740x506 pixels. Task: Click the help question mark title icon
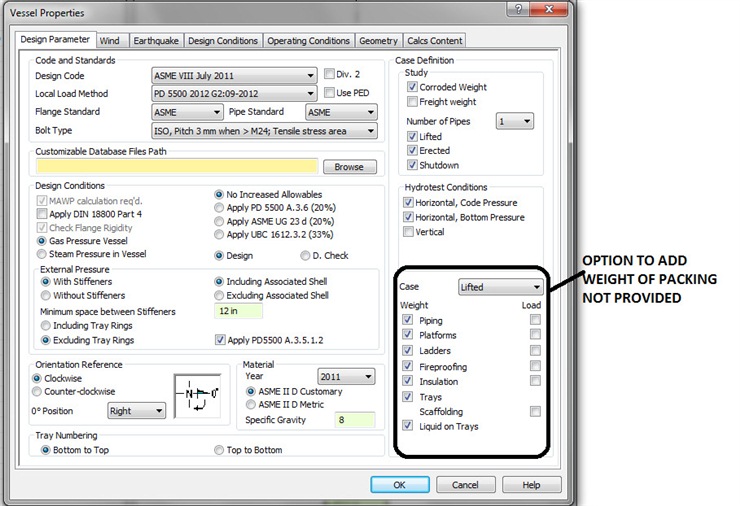pyautogui.click(x=518, y=9)
